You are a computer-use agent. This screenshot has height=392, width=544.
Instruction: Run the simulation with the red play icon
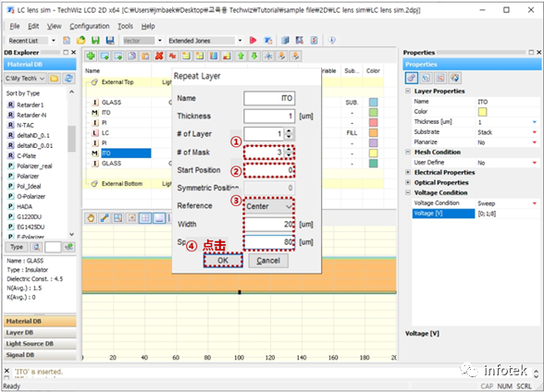tap(253, 40)
